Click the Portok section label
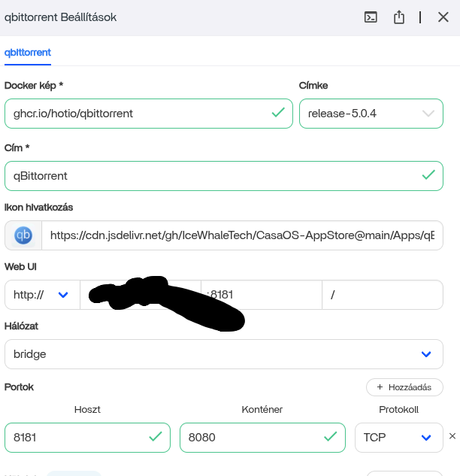This screenshot has height=476, width=460. tap(19, 387)
